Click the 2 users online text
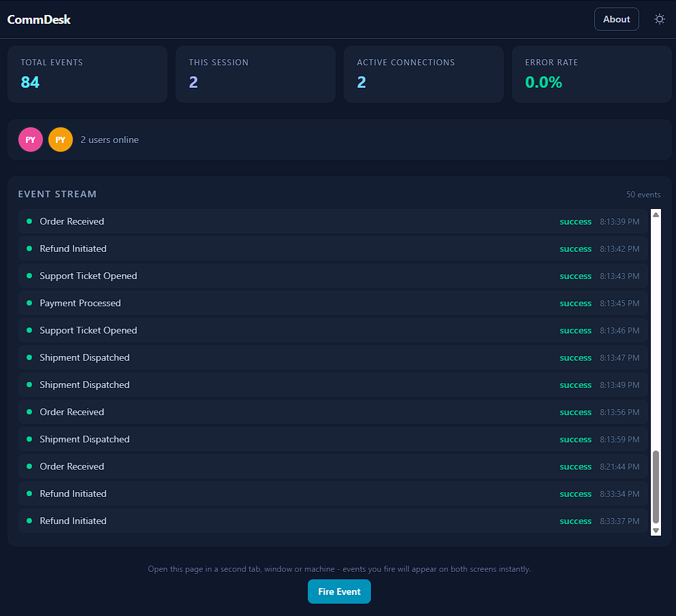The width and height of the screenshot is (676, 616). click(x=109, y=139)
